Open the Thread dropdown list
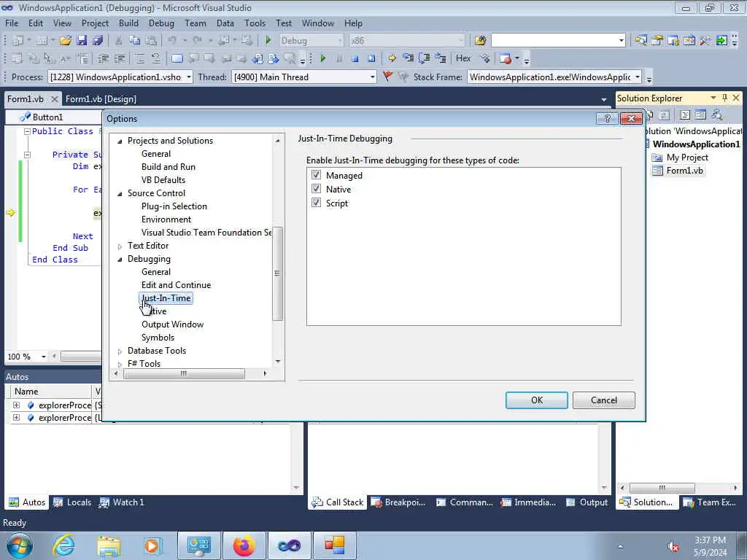 [x=373, y=77]
